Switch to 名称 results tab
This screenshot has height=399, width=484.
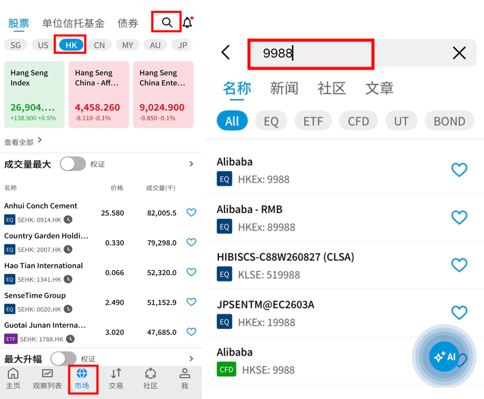237,88
